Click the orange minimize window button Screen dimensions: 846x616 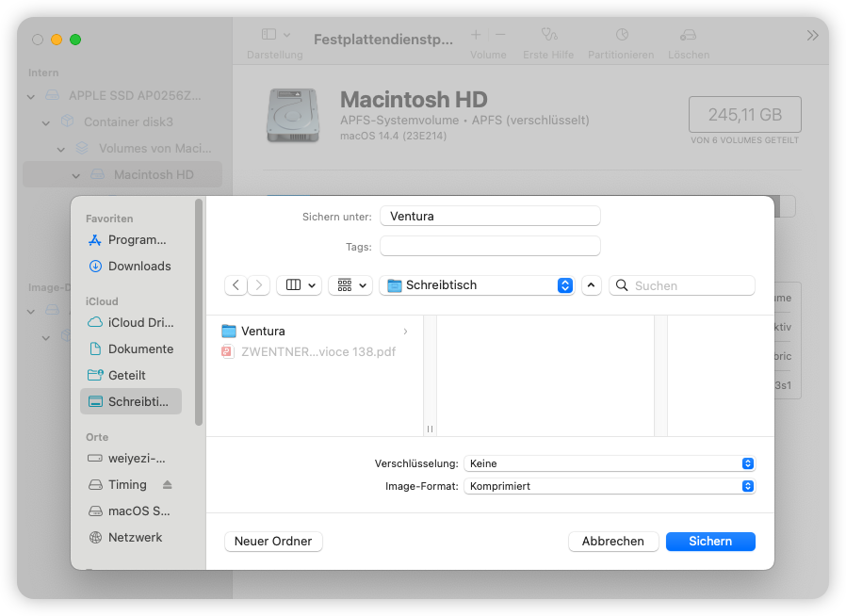click(x=57, y=40)
